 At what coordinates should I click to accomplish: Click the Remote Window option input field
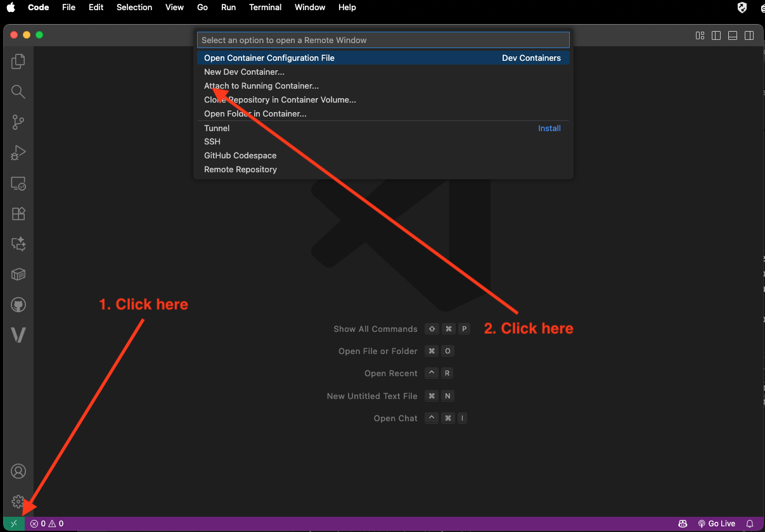coord(383,39)
